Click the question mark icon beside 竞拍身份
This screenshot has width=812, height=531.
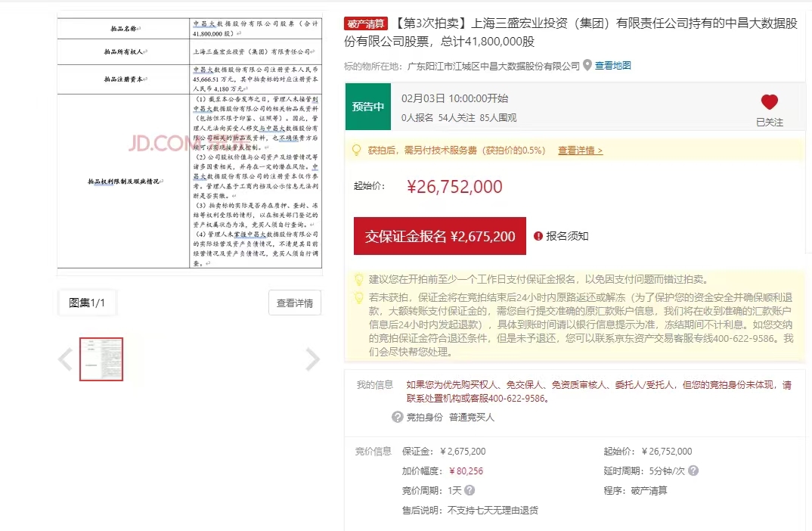point(397,417)
